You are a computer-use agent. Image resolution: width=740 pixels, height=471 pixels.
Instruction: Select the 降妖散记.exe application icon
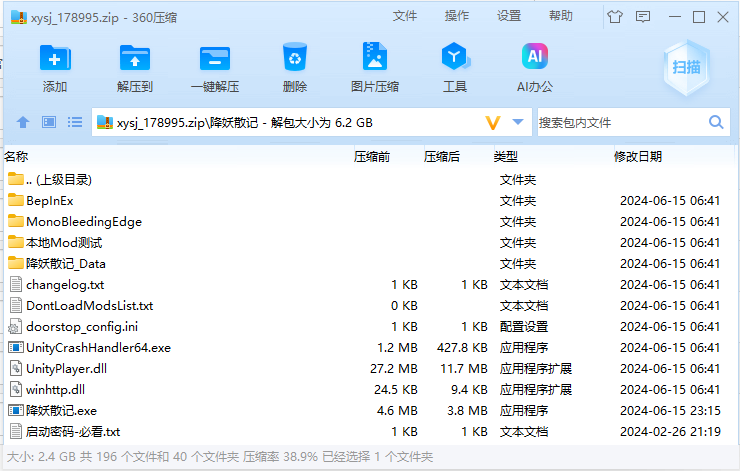[16, 410]
